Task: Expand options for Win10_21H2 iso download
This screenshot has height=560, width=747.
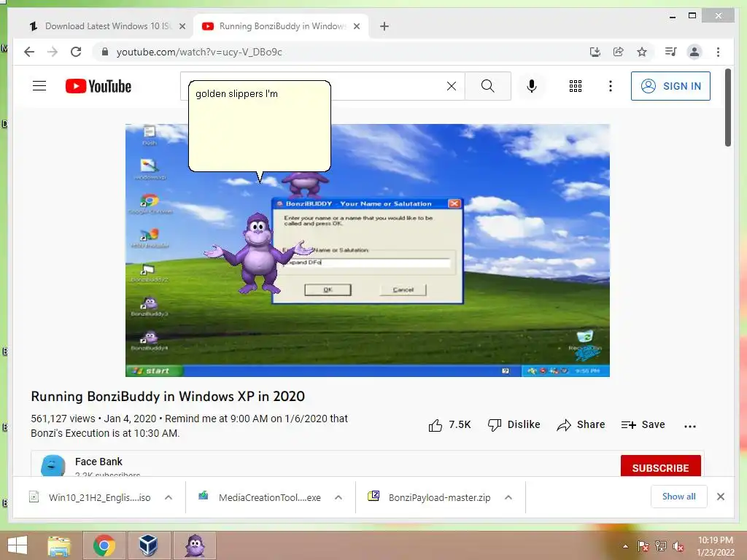Action: tap(169, 497)
